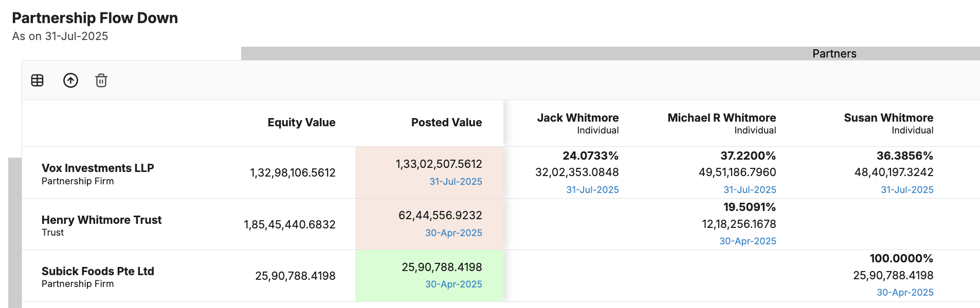Click the Michael R Whitmore column header
Viewport: 980px width, 308px height.
point(721,118)
